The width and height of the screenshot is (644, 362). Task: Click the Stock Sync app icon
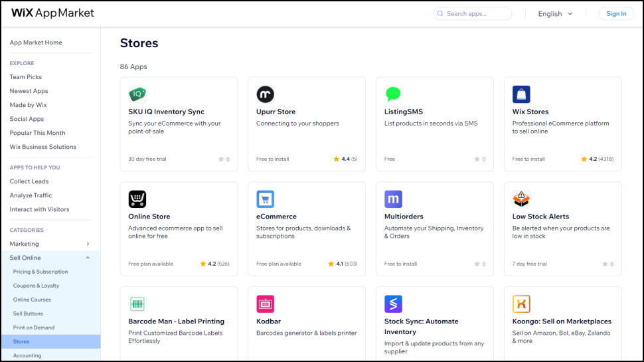tap(393, 304)
